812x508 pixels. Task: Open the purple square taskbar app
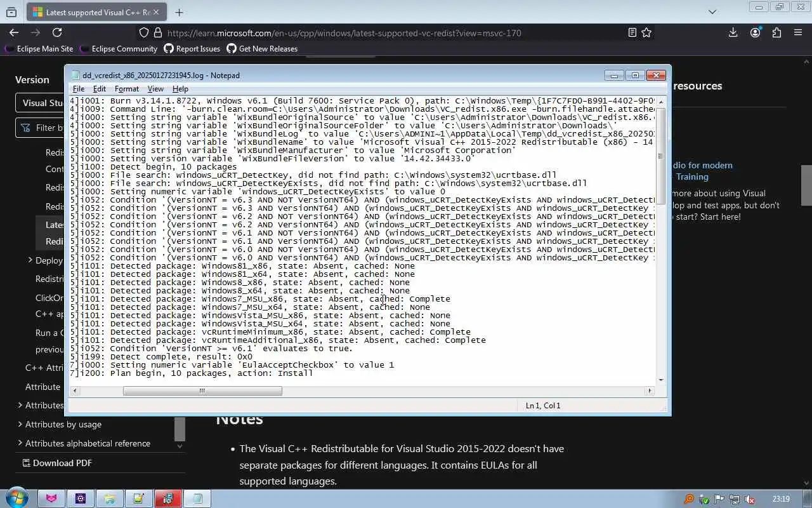point(81,498)
